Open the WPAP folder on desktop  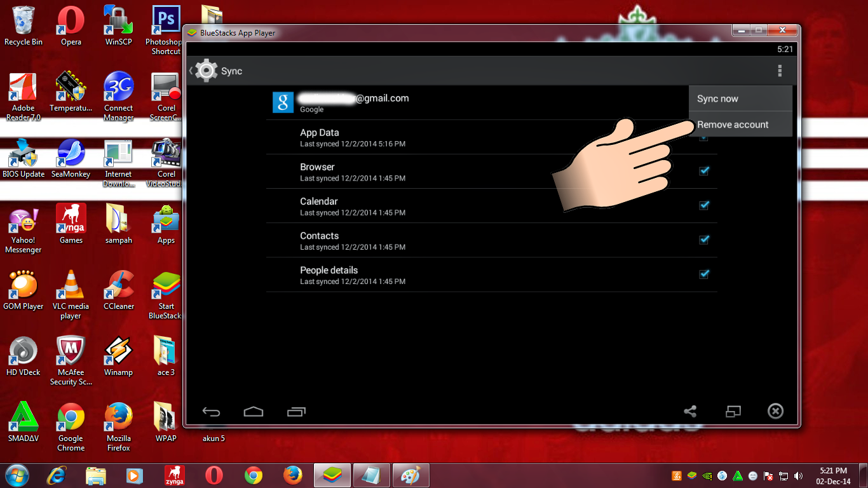tap(166, 423)
